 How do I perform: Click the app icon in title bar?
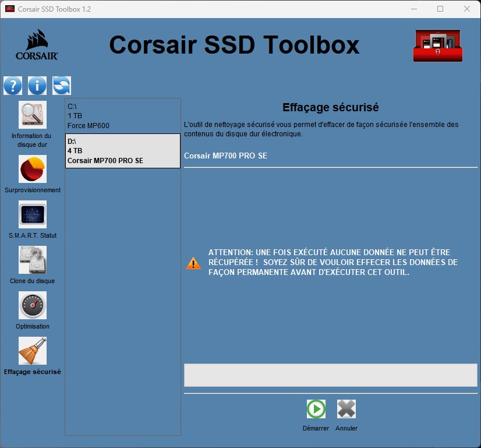10,9
